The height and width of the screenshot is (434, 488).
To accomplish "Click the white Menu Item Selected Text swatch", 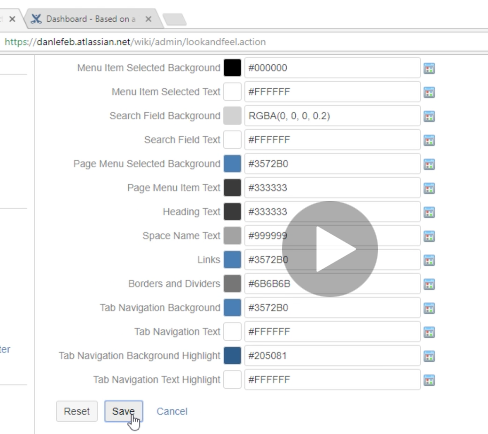I will 232,92.
